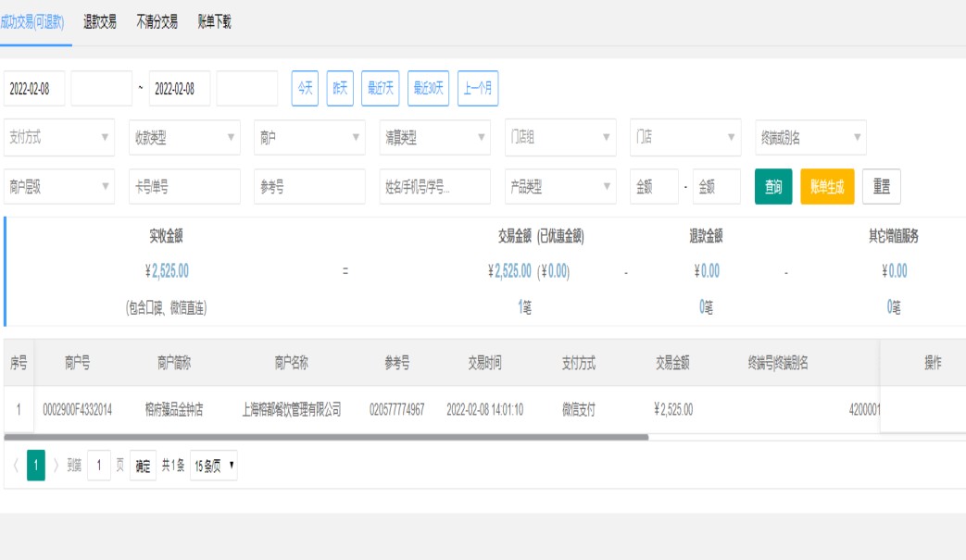
Task: Select the 最近7天 quick range
Action: click(x=380, y=89)
